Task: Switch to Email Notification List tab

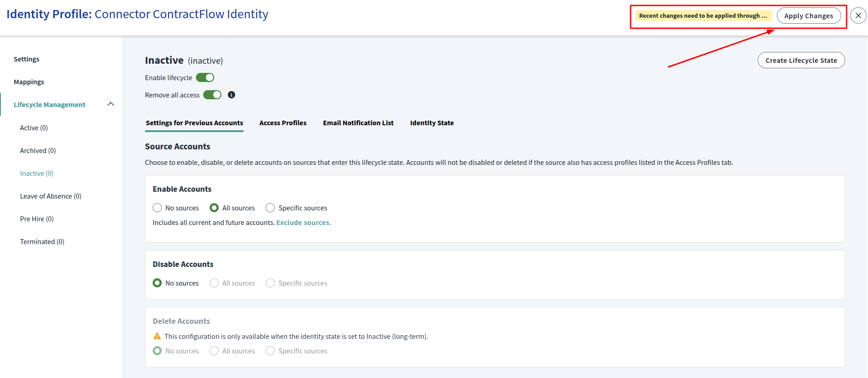Action: [x=358, y=123]
